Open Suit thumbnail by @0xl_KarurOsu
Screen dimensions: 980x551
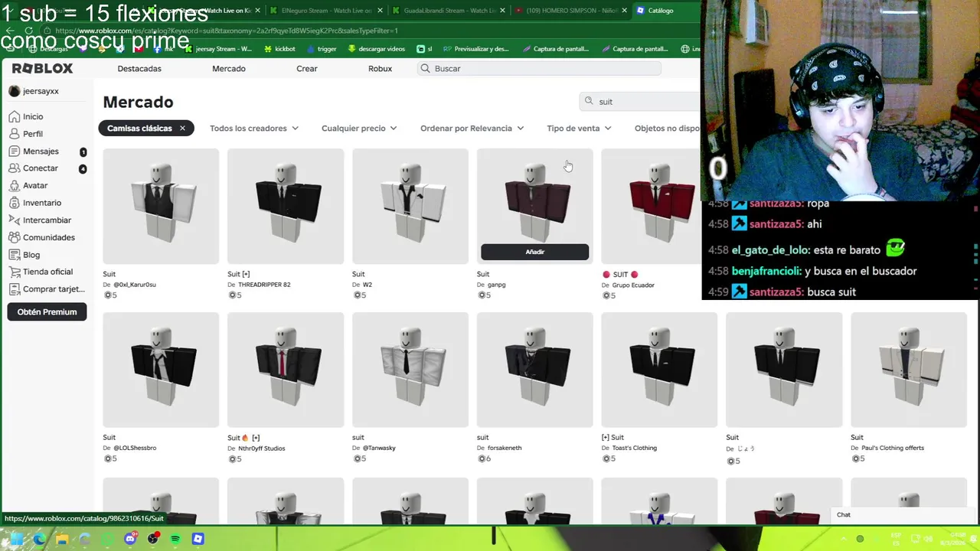click(x=161, y=207)
